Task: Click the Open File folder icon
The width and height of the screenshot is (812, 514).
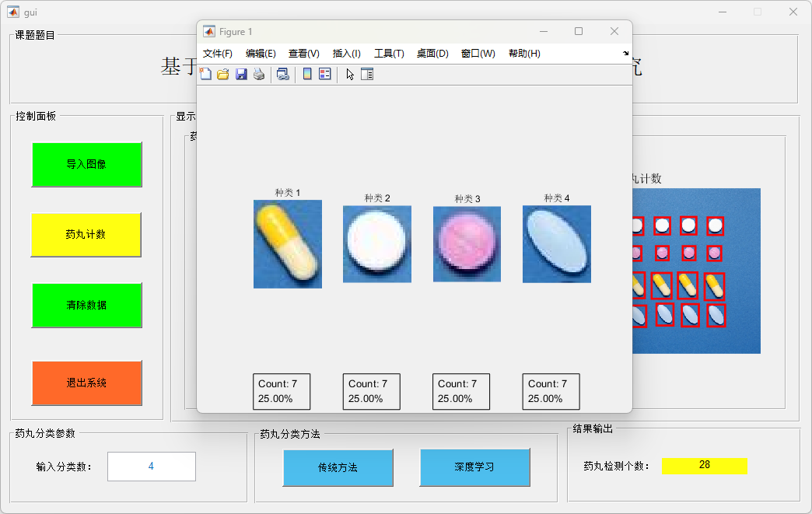Action: [223, 74]
